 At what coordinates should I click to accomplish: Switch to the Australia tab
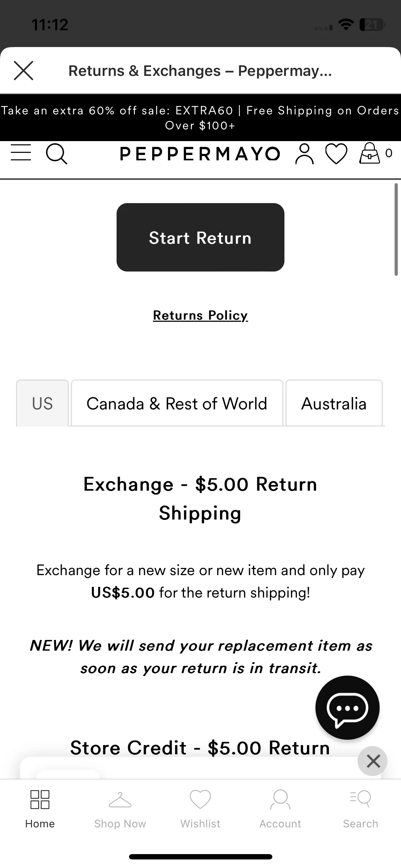coord(334,403)
